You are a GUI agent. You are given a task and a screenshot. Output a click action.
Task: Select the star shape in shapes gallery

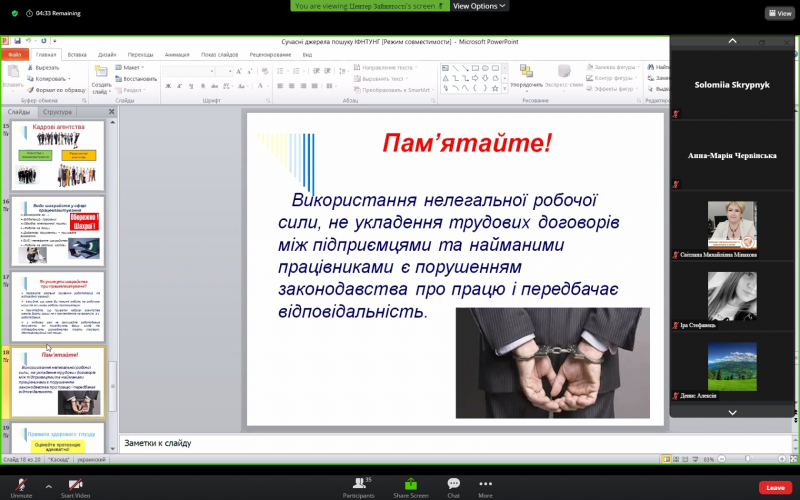coord(494,88)
